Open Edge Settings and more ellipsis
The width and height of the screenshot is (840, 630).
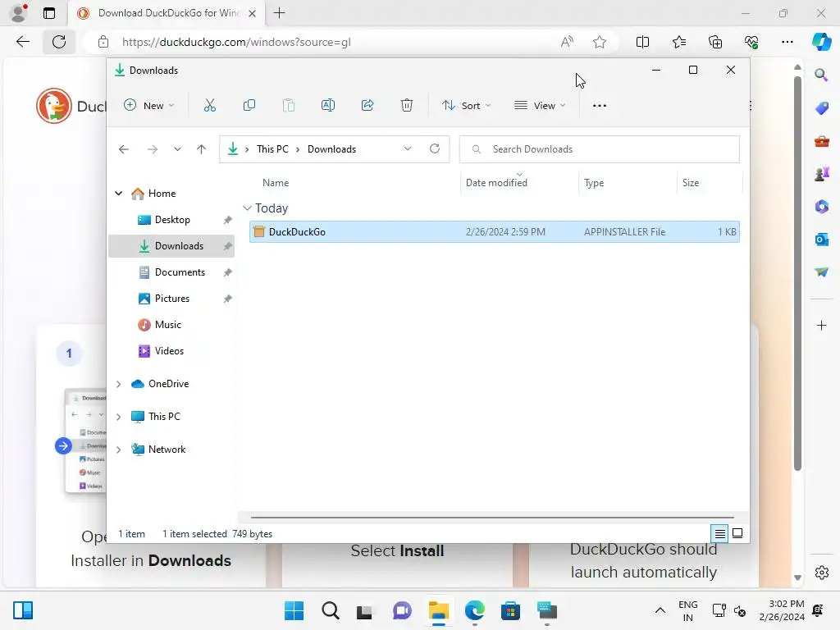[x=787, y=42]
